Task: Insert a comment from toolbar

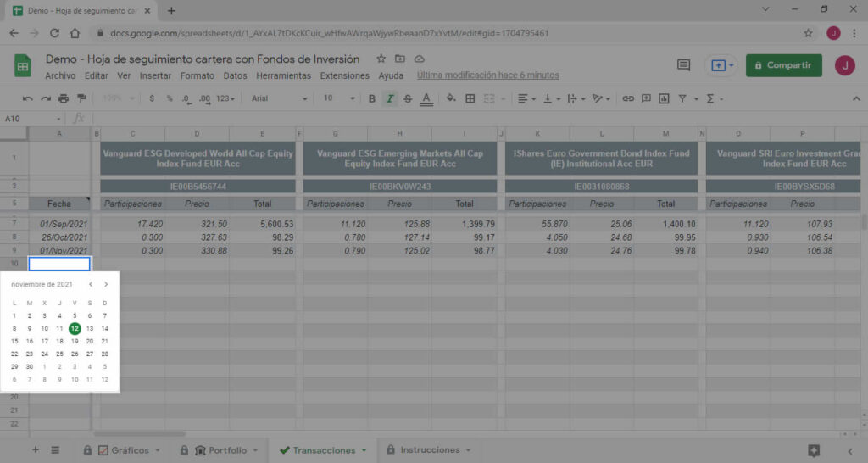Action: [646, 98]
